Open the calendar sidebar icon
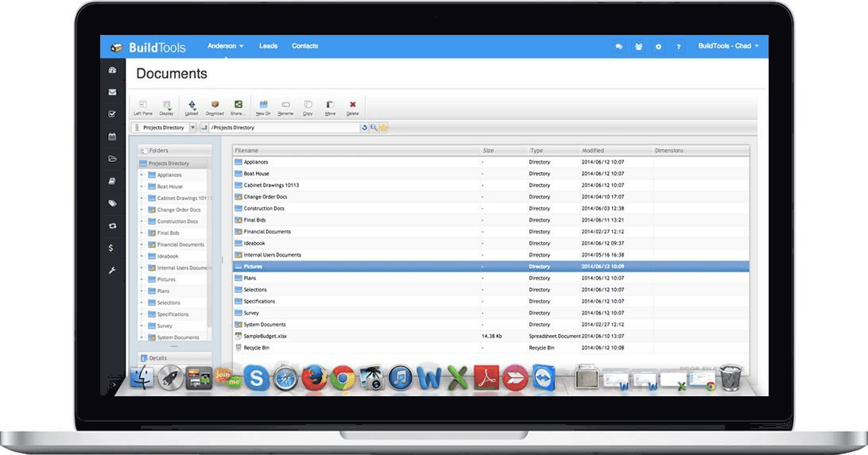This screenshot has width=868, height=455. pos(112,137)
